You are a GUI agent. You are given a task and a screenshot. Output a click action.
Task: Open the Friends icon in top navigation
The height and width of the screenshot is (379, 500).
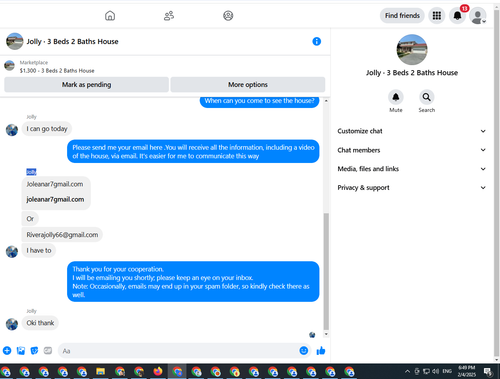(169, 16)
